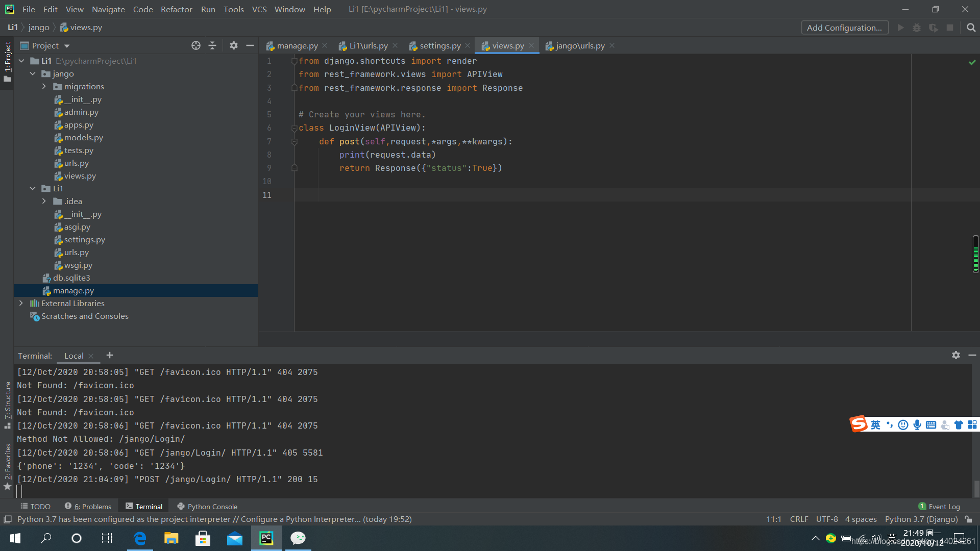Hide the Project panel with minus icon
The width and height of the screenshot is (980, 551).
coord(250,45)
